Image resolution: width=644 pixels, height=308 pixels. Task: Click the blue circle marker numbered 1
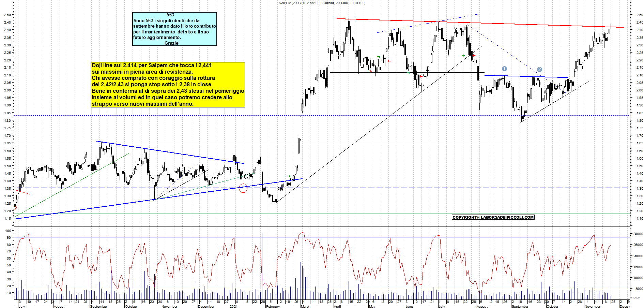504,69
